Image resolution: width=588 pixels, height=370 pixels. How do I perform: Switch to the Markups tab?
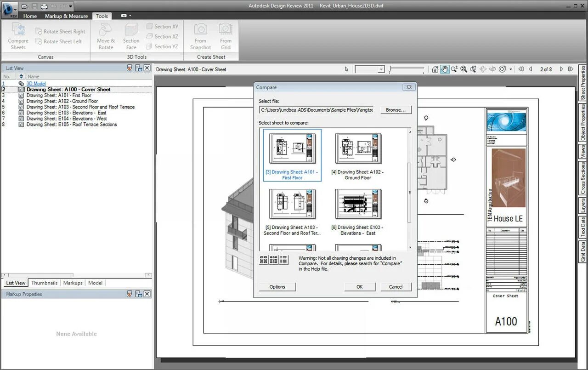[73, 283]
